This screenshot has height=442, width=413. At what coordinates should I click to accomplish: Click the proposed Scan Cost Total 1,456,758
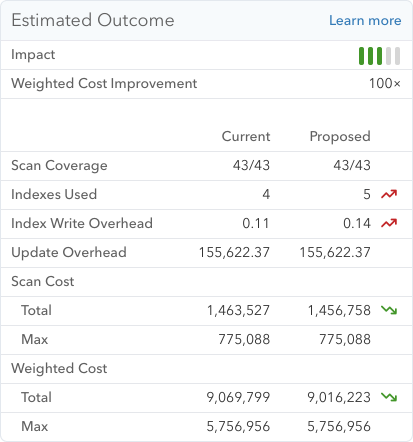point(339,311)
